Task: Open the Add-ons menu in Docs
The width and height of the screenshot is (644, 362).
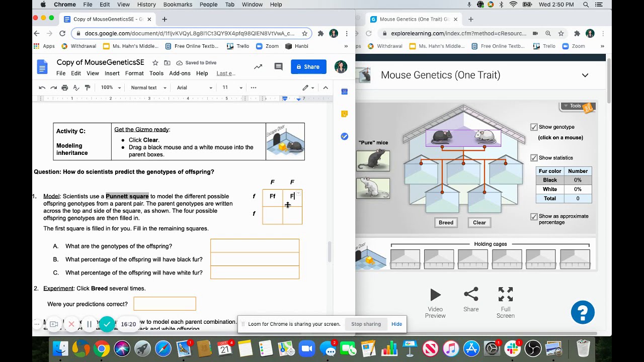Action: tap(180, 73)
